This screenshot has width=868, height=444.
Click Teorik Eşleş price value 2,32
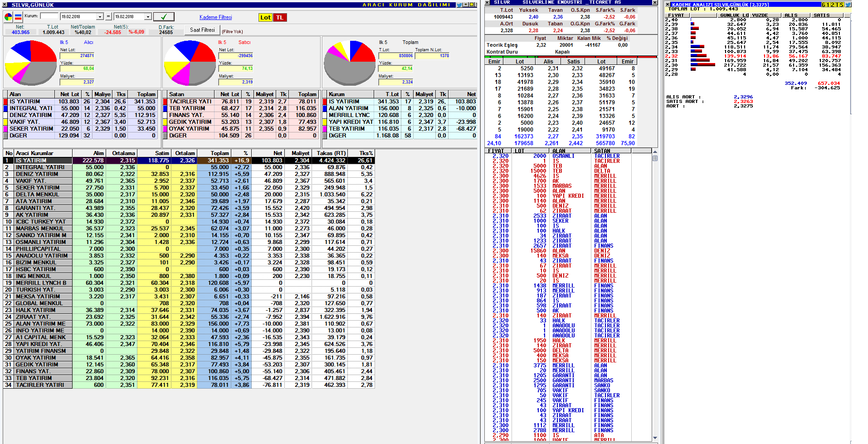click(x=541, y=45)
